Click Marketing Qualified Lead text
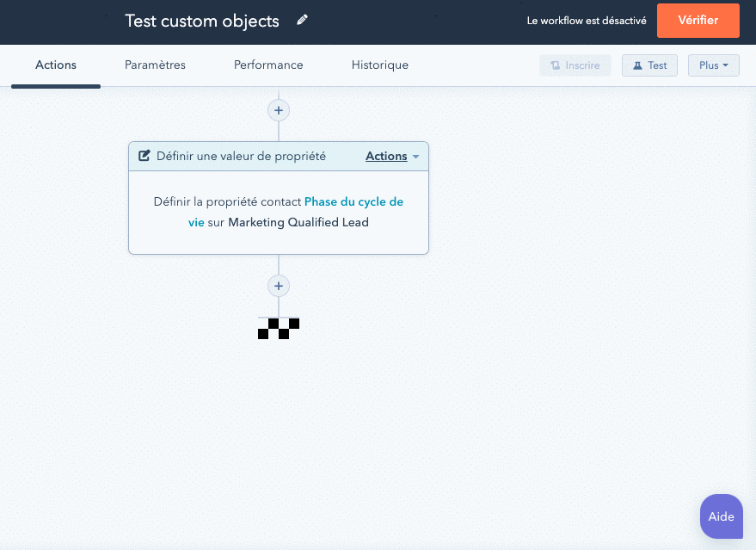Viewport: 756px width, 550px height. [x=298, y=222]
